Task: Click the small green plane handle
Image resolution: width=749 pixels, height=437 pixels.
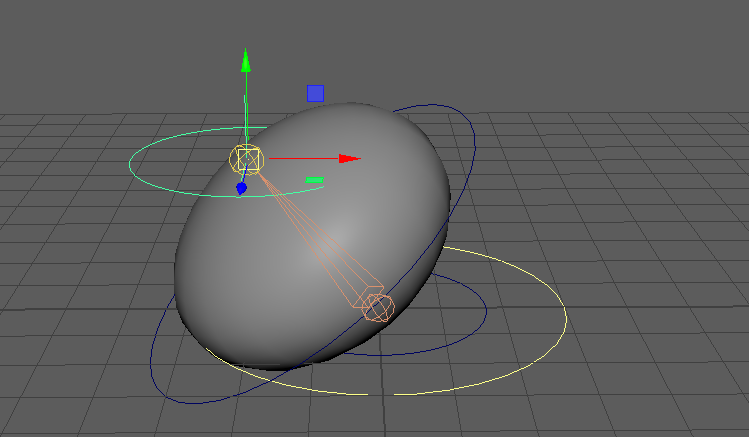Action: click(314, 180)
